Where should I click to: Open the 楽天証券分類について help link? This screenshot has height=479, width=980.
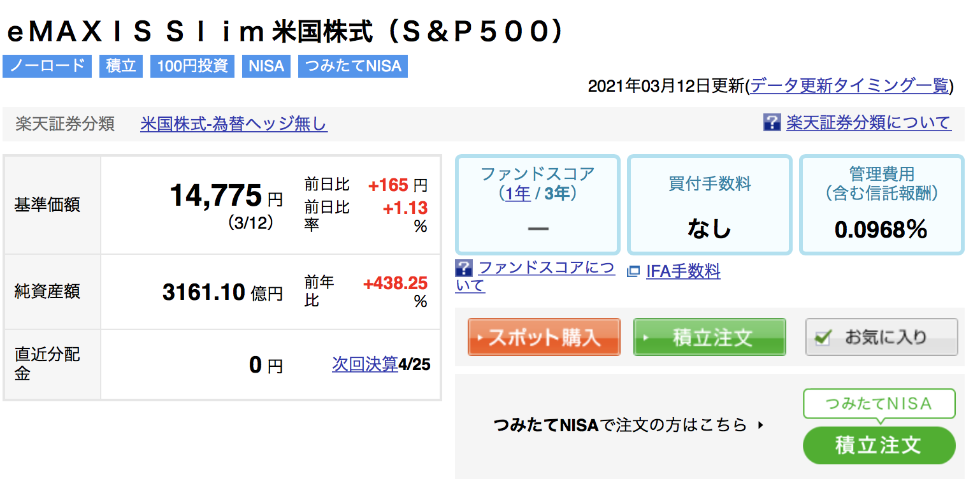pyautogui.click(x=868, y=122)
